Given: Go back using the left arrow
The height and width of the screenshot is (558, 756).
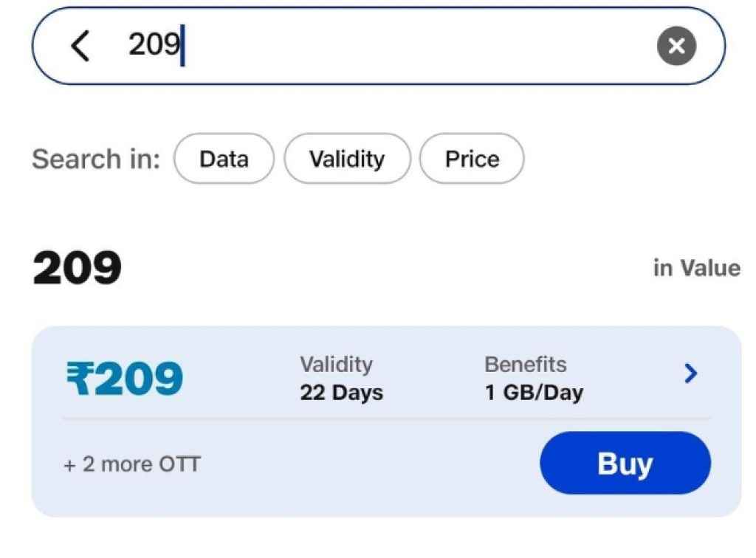Looking at the screenshot, I should pos(80,46).
